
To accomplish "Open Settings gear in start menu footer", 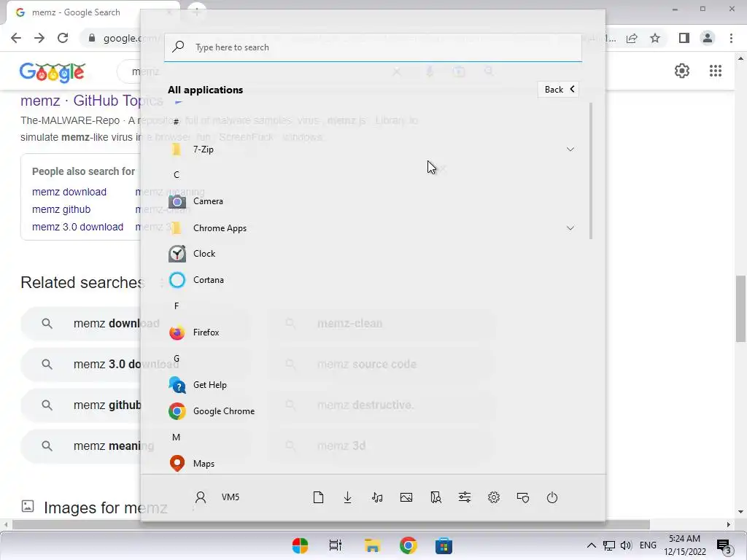I will pos(494,497).
